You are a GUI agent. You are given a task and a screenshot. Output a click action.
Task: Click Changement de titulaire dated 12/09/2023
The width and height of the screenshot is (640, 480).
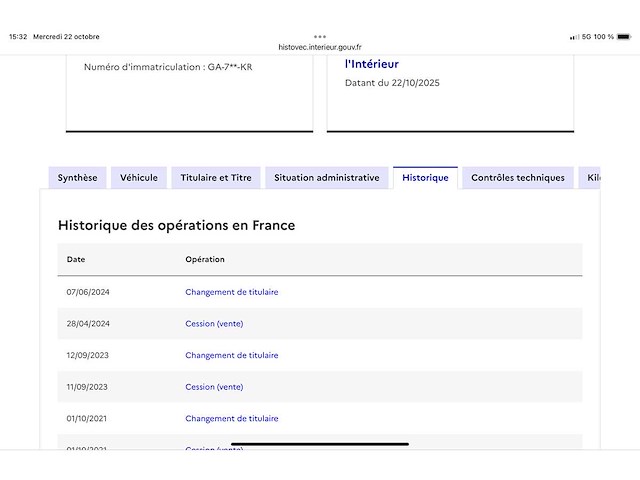pyautogui.click(x=231, y=355)
